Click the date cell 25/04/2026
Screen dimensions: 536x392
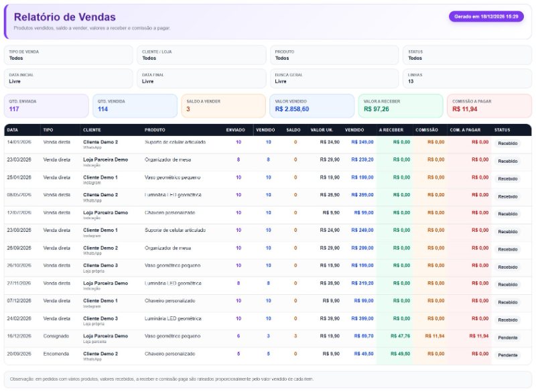[19, 178]
